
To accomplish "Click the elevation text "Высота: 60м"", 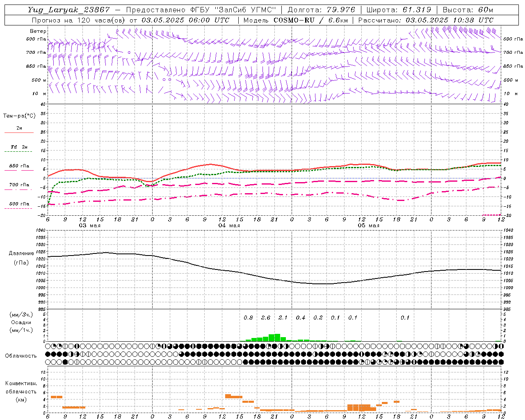I will coord(468,10).
